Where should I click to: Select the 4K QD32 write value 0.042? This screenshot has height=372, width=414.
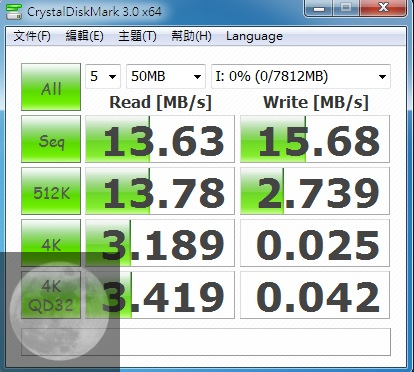pyautogui.click(x=315, y=295)
